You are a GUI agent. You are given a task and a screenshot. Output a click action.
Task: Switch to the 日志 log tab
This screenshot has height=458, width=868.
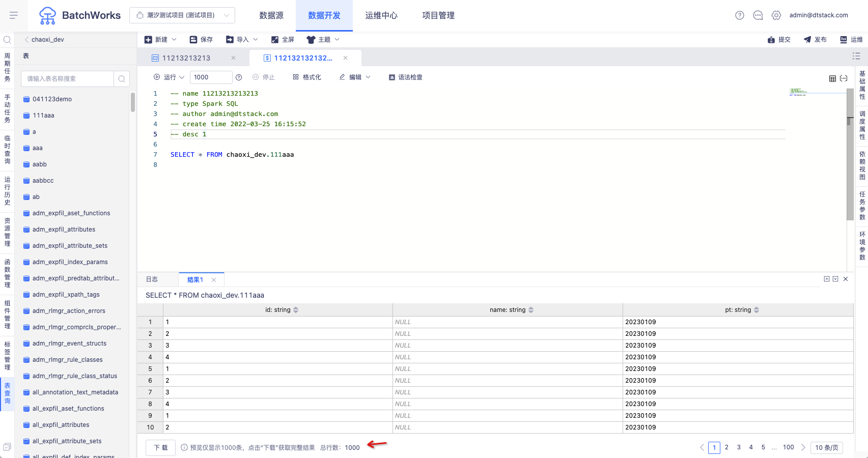coord(152,279)
